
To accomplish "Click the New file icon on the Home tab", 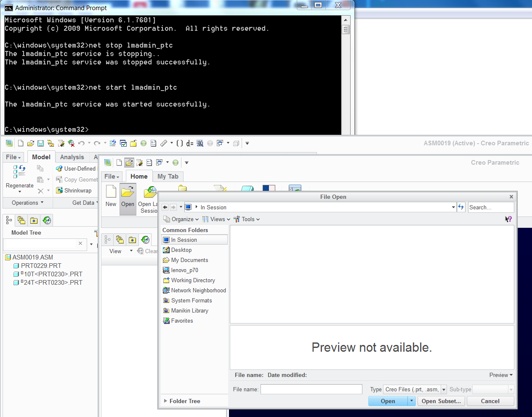I will pos(110,195).
